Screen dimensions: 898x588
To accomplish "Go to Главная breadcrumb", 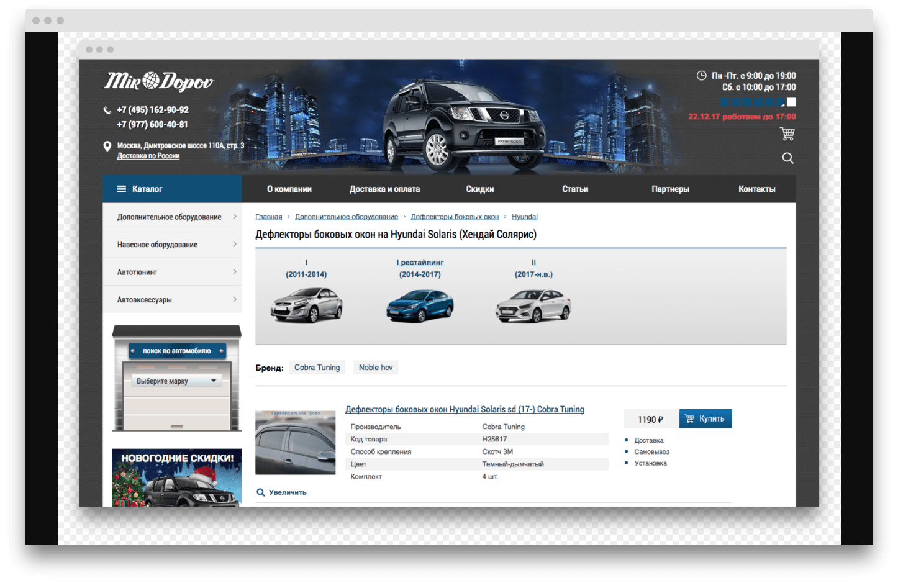I will (x=269, y=217).
